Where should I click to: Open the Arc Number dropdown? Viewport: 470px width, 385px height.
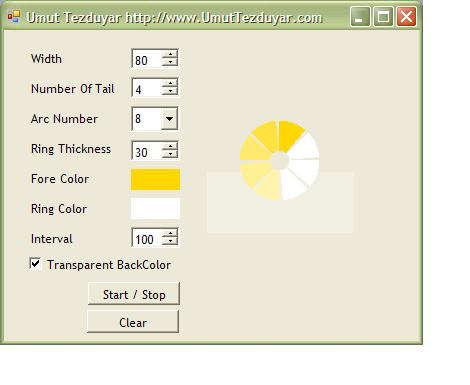[x=169, y=119]
